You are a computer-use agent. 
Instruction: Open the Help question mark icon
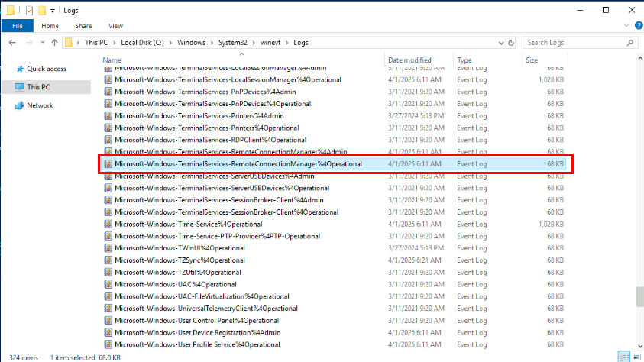coord(639,25)
